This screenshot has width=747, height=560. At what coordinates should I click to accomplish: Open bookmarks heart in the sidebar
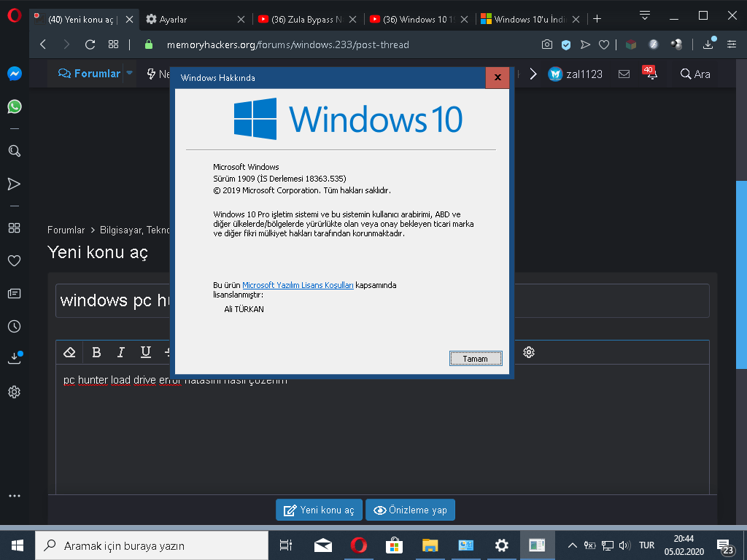tap(15, 260)
